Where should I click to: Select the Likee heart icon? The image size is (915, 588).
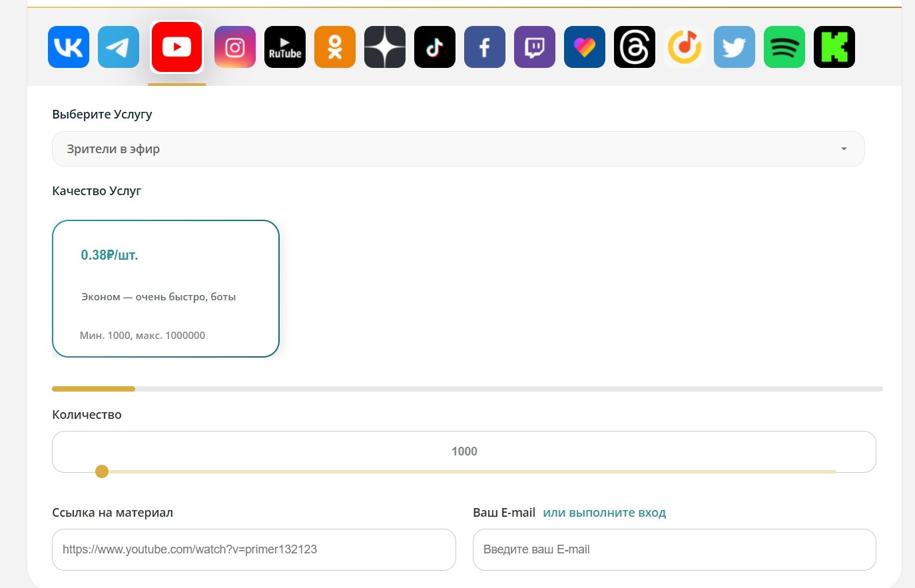point(585,47)
